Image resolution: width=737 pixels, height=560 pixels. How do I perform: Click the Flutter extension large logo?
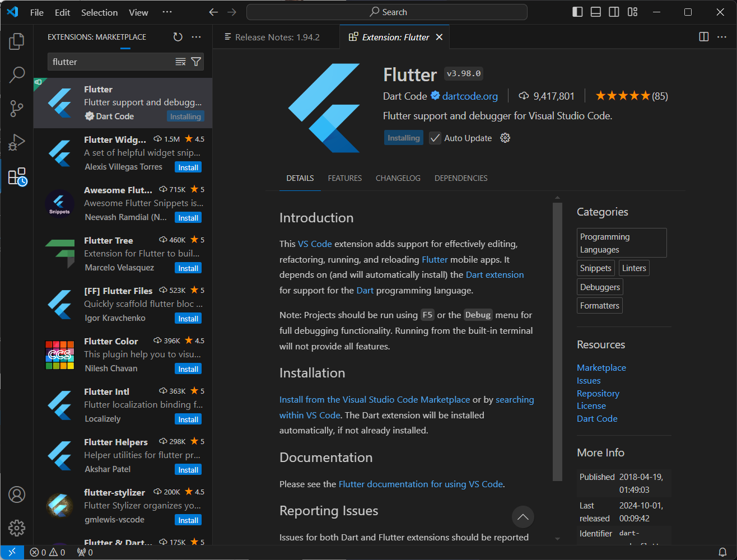[x=324, y=108]
